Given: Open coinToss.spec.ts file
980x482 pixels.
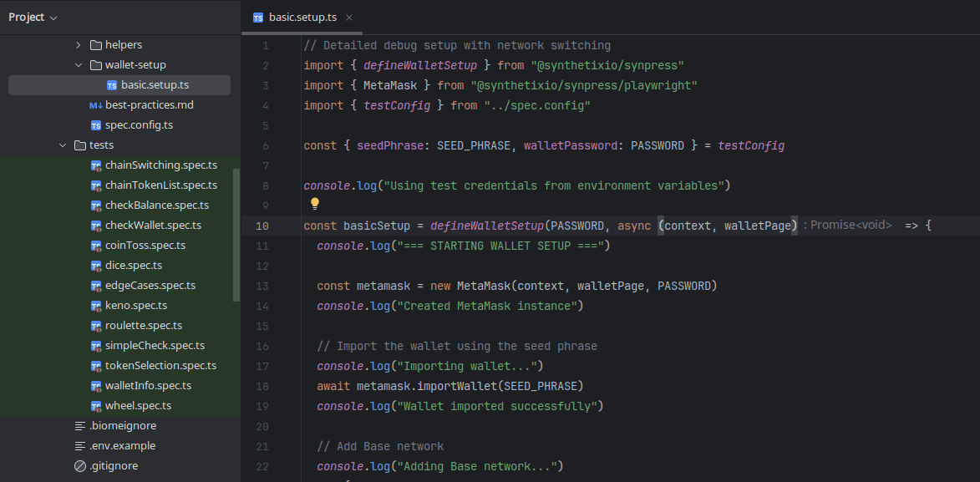Looking at the screenshot, I should [x=145, y=246].
